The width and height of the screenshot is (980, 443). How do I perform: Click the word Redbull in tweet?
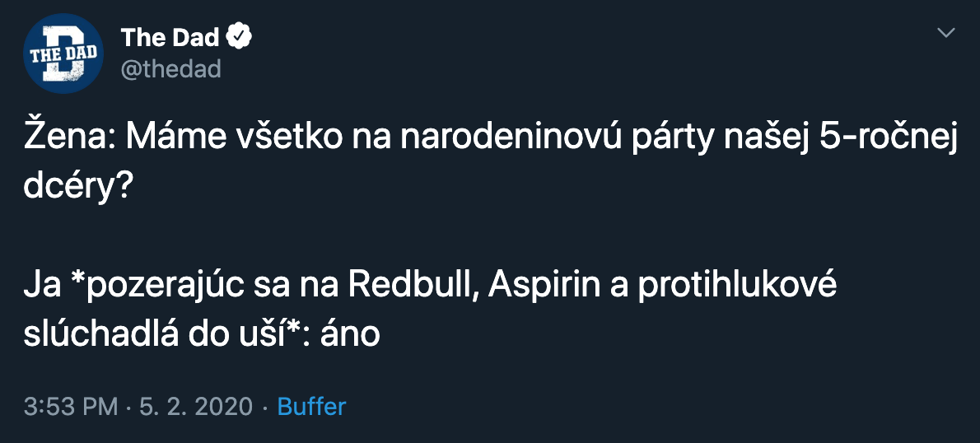point(412,286)
